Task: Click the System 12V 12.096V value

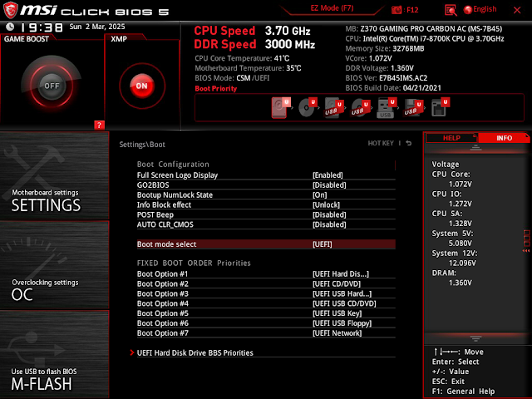Action: point(462,263)
